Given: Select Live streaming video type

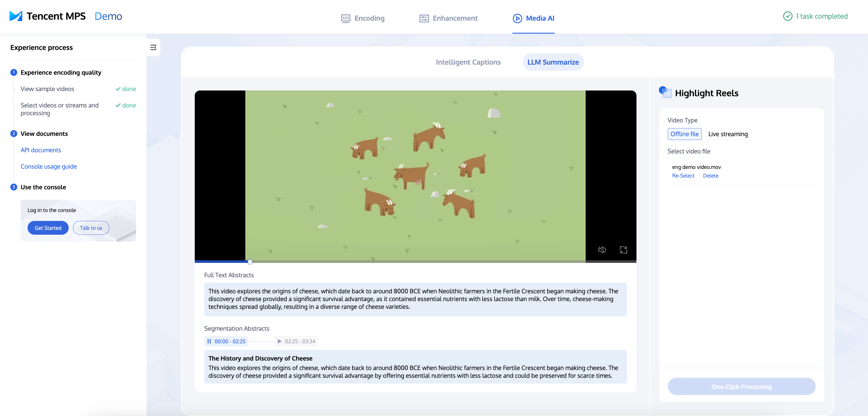Looking at the screenshot, I should pyautogui.click(x=728, y=134).
